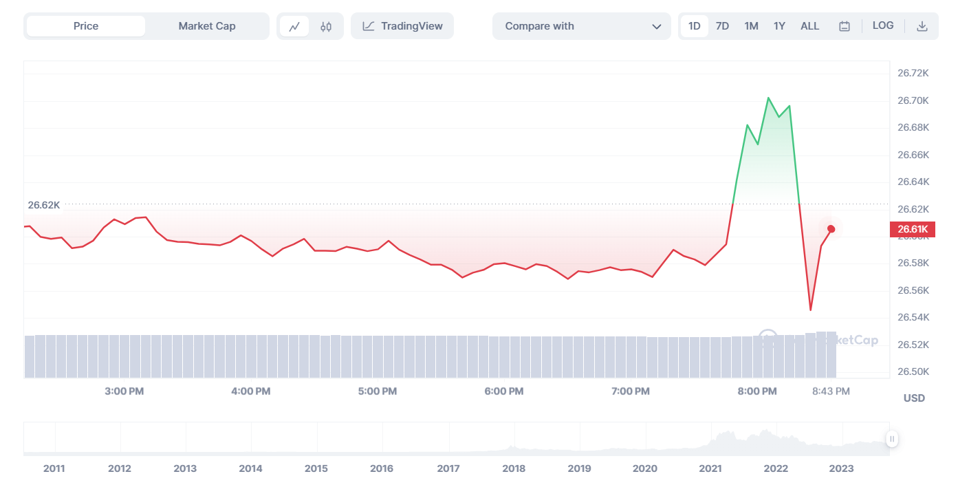Image resolution: width=980 pixels, height=496 pixels.
Task: Expand the Compare with coin selector
Action: [581, 25]
